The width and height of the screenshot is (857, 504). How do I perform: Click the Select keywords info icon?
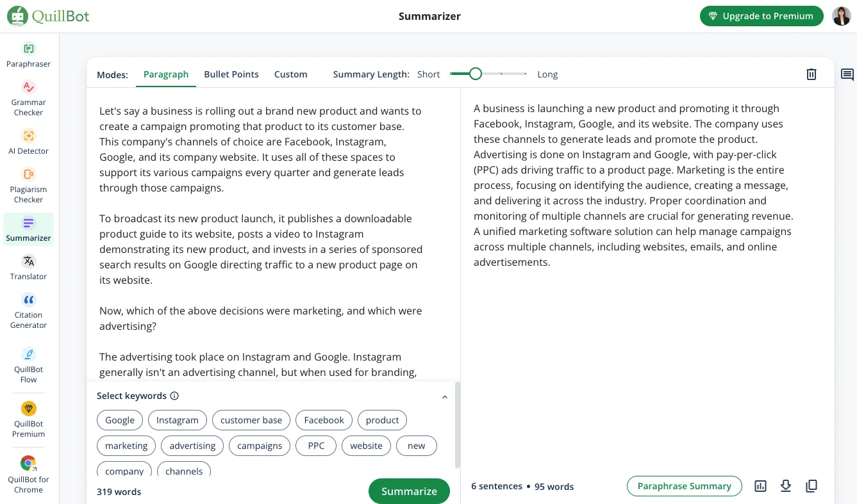[x=174, y=396]
